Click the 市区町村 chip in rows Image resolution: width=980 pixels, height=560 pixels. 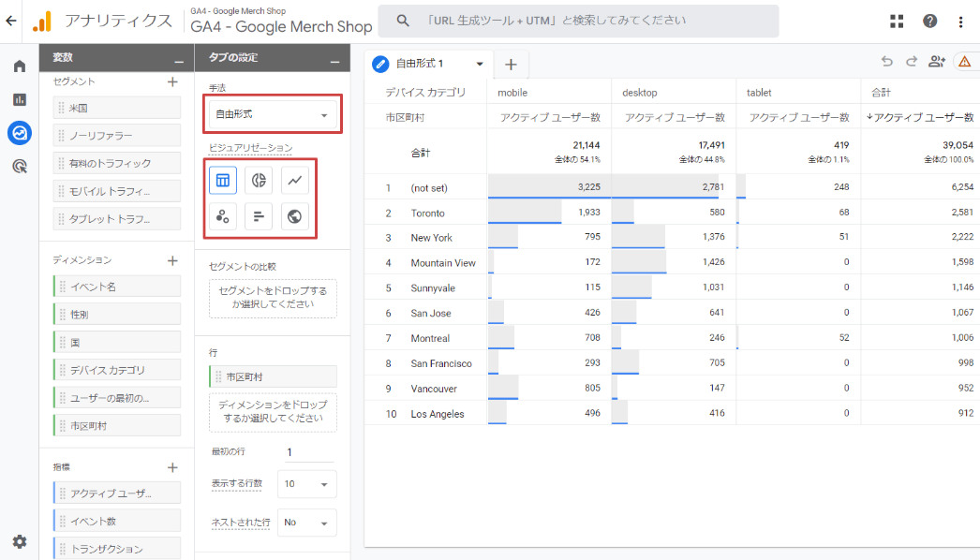pyautogui.click(x=273, y=376)
